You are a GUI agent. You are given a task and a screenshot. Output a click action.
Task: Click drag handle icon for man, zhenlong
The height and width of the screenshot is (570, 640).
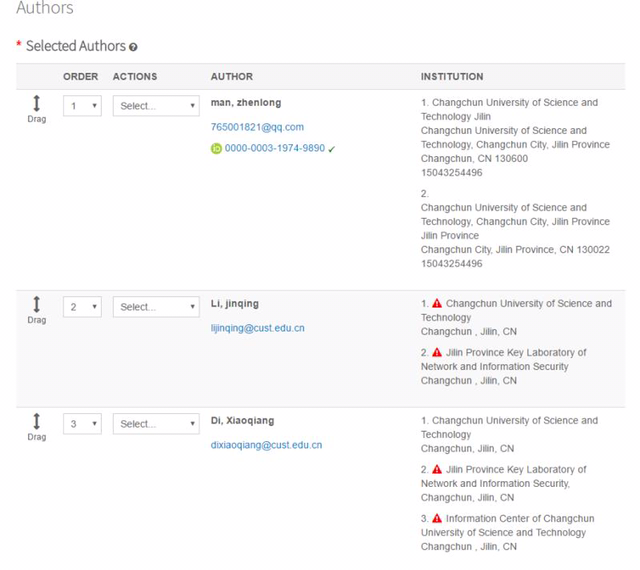point(37,102)
